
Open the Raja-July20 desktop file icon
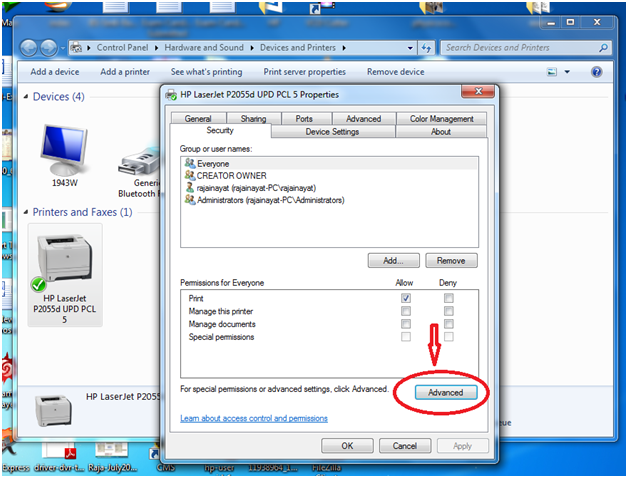[x=112, y=458]
